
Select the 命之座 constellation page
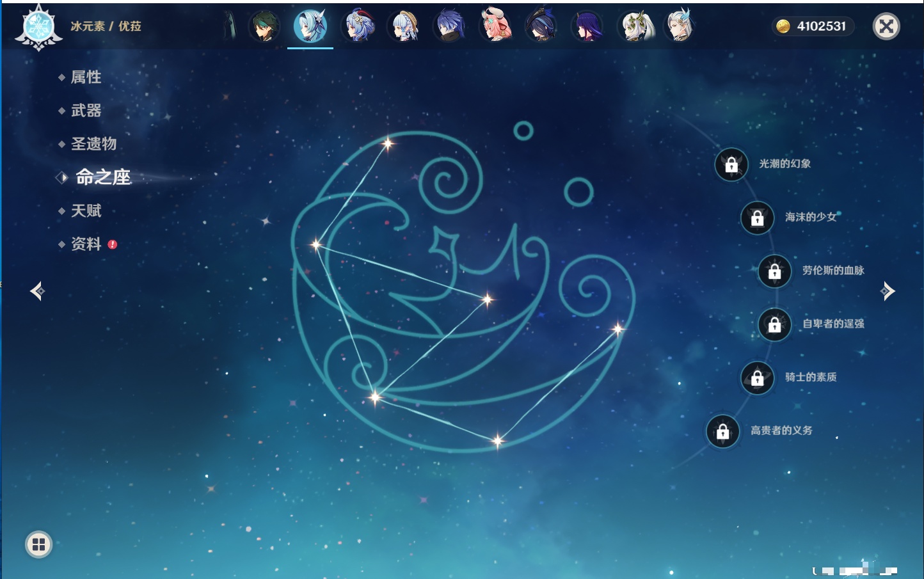pos(102,177)
